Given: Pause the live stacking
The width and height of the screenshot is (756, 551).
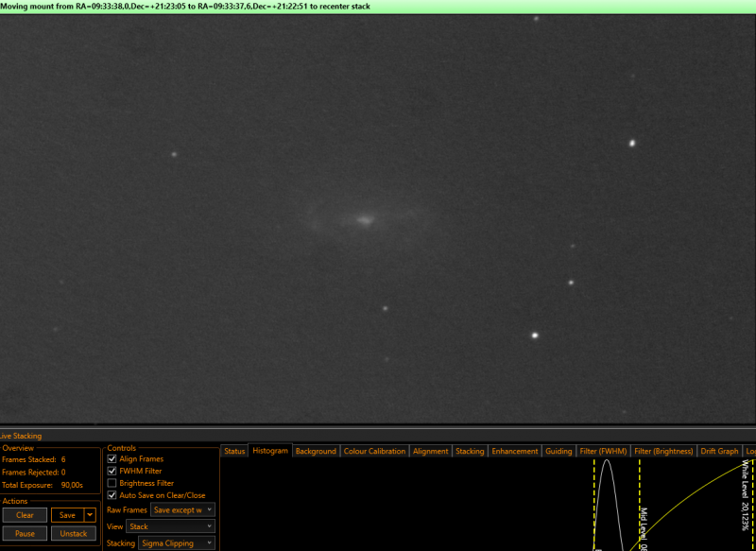Looking at the screenshot, I should [x=25, y=533].
